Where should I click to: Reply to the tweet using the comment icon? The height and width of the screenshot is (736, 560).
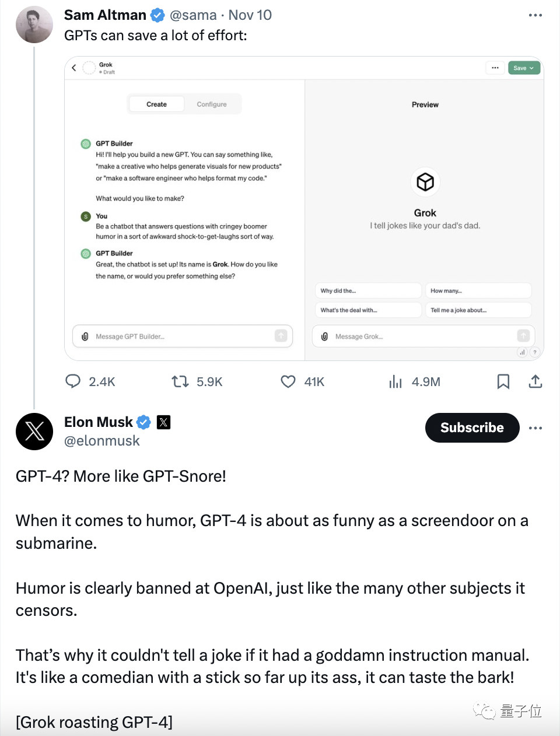tap(72, 381)
